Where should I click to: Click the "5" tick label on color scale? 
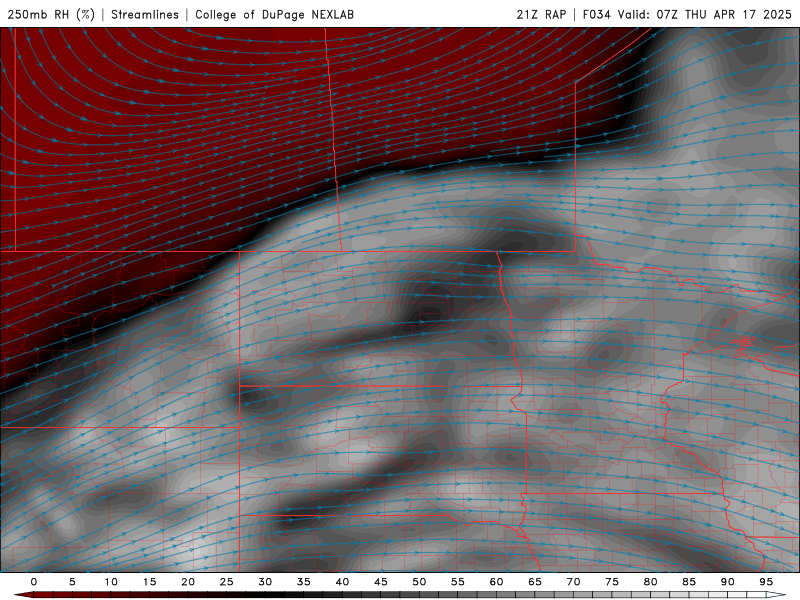pyautogui.click(x=72, y=582)
